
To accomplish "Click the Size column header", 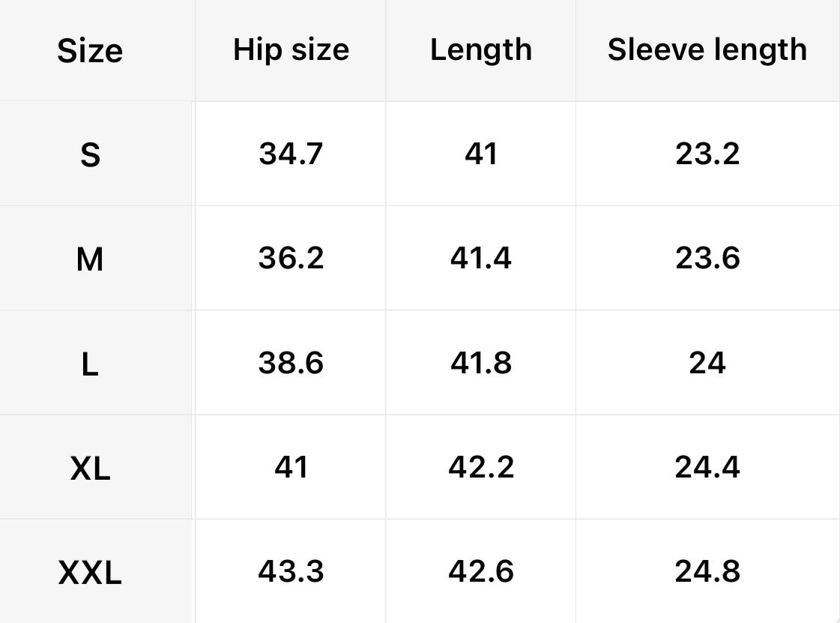I will tap(90, 51).
